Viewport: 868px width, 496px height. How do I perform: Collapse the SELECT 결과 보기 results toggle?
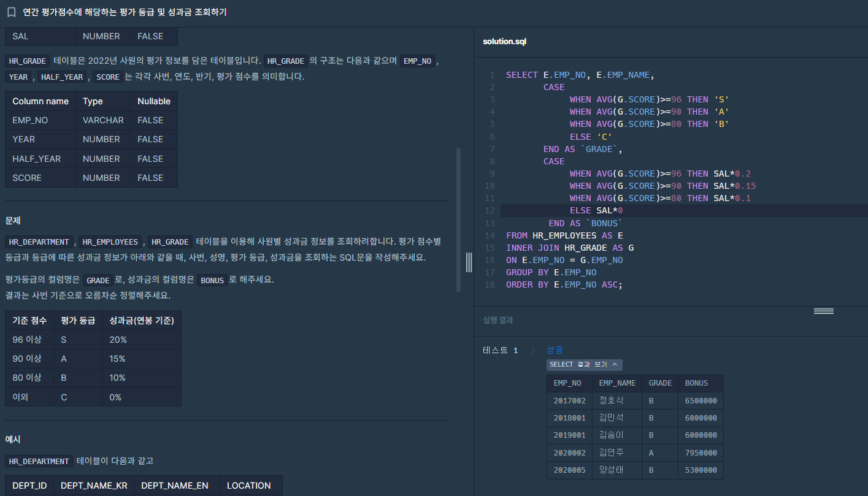(x=584, y=365)
